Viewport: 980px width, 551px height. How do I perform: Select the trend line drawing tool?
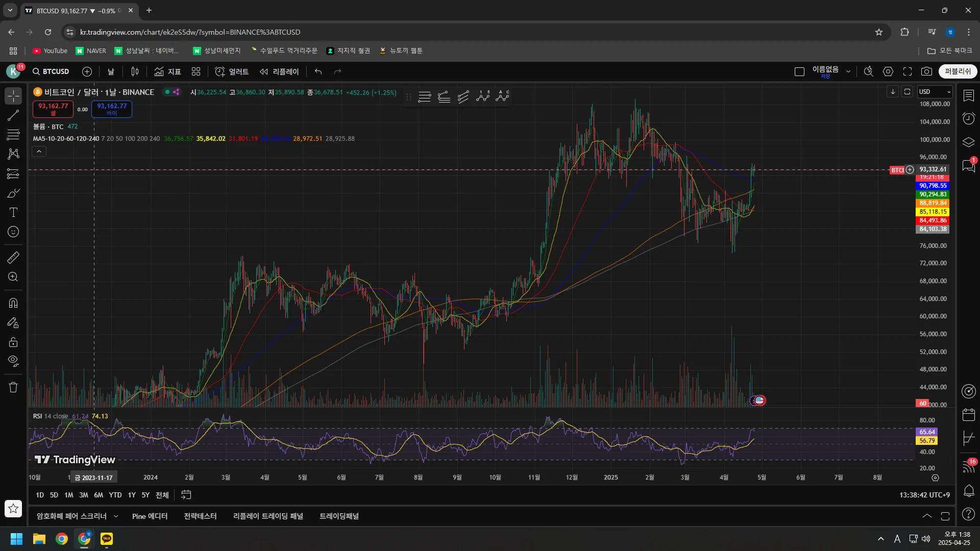[13, 115]
